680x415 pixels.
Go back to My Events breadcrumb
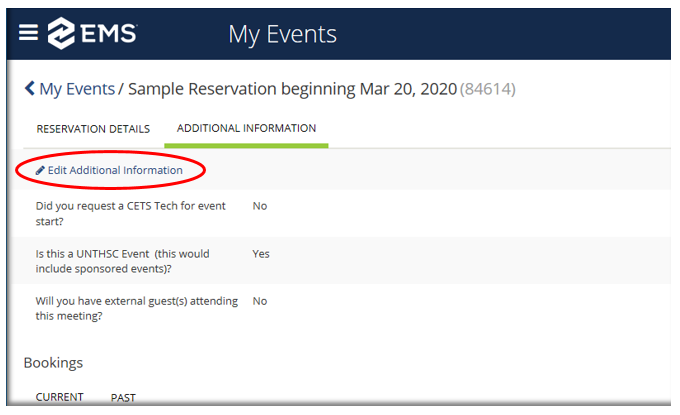click(x=76, y=89)
